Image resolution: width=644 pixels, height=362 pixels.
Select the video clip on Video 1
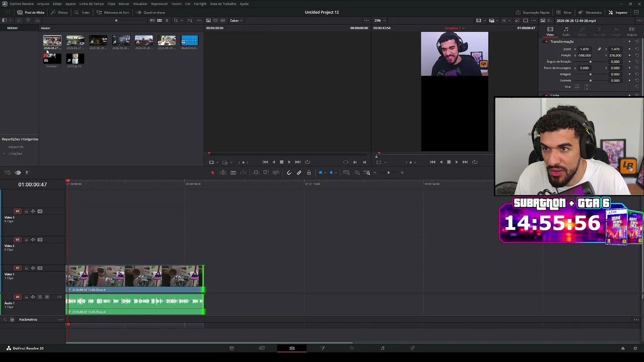[135, 279]
